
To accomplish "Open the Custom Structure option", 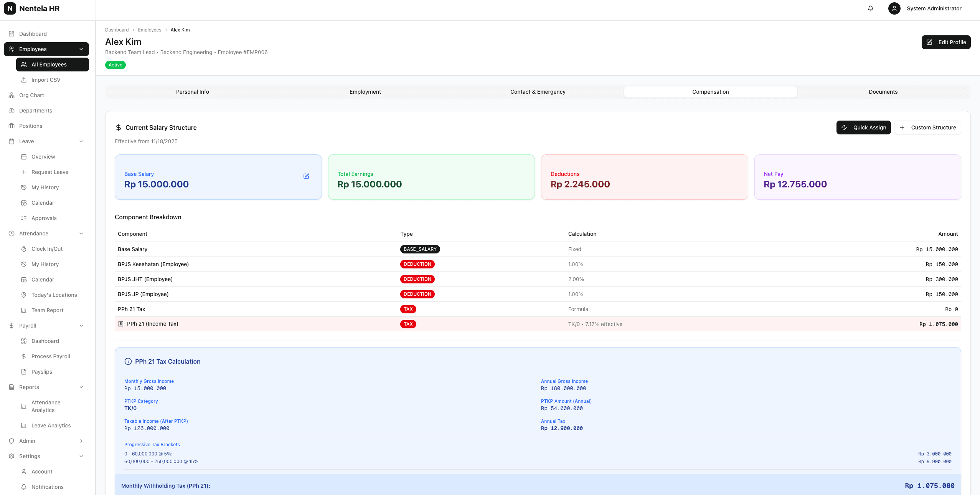I will point(927,127).
